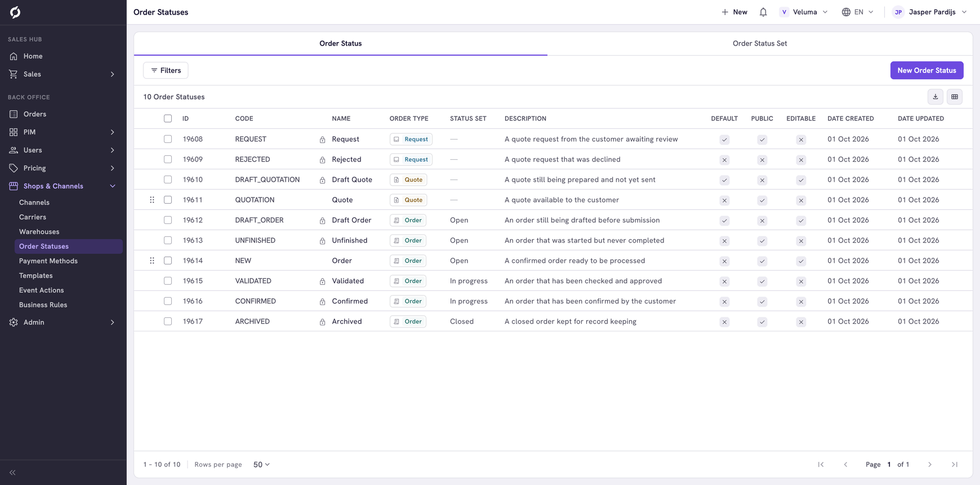This screenshot has height=485, width=980.
Task: Select the checkbox for row 19615
Action: (x=168, y=281)
